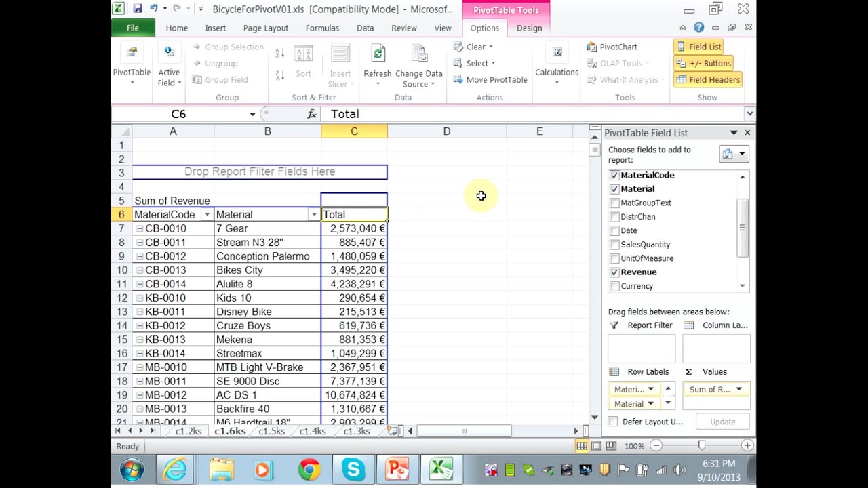Switch to Page Break Preview in status bar
This screenshot has height=488, width=868.
pyautogui.click(x=610, y=446)
